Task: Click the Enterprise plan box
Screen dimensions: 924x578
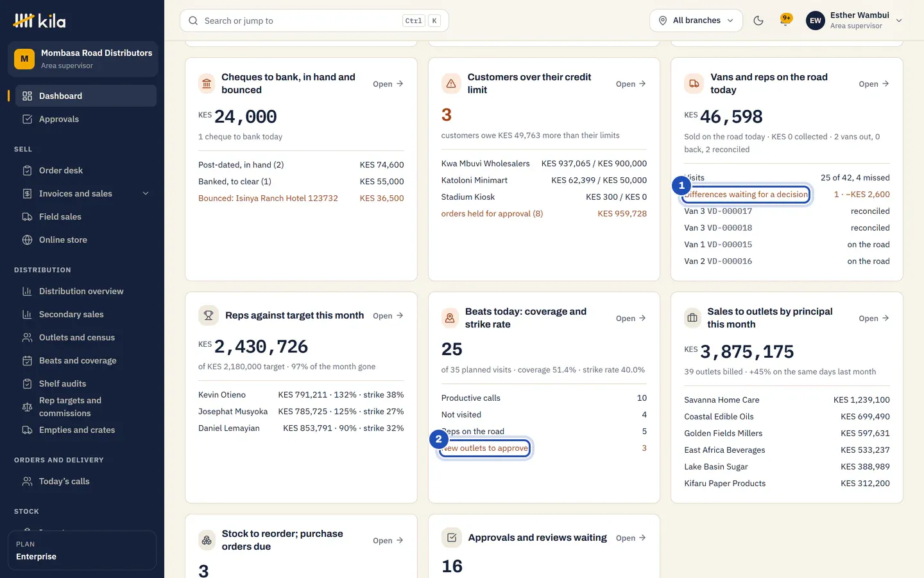Action: click(82, 550)
